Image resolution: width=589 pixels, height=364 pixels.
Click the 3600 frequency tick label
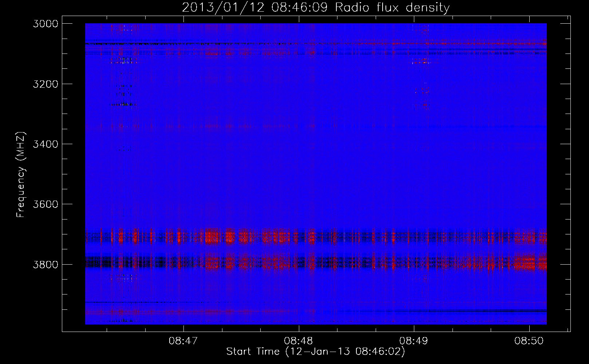coord(46,204)
